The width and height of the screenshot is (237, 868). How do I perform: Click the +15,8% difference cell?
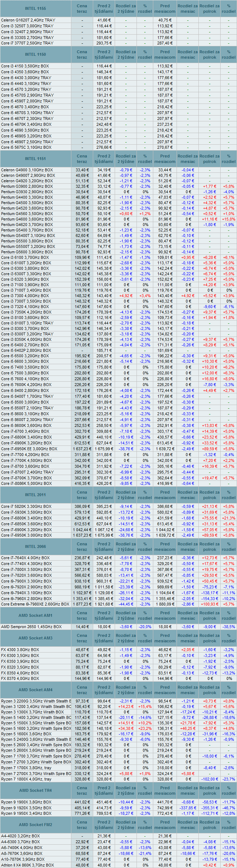click(229, 219)
